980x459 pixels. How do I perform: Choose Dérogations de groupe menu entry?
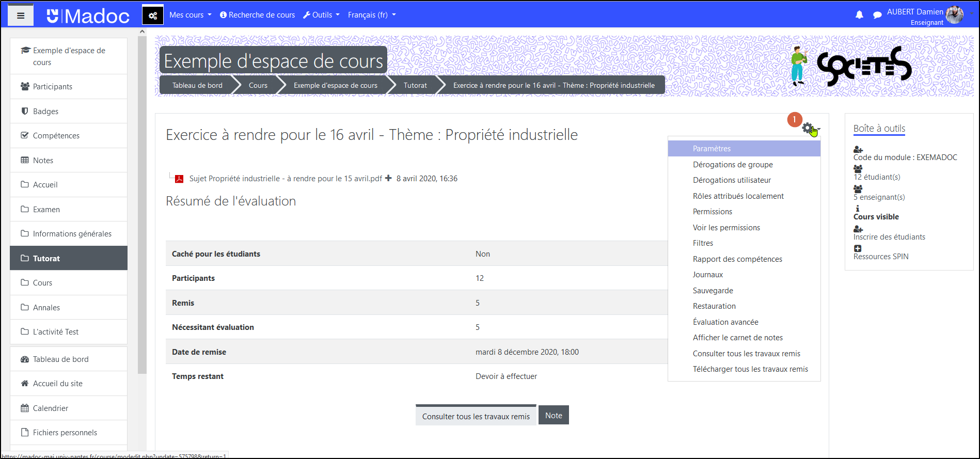pyautogui.click(x=733, y=165)
